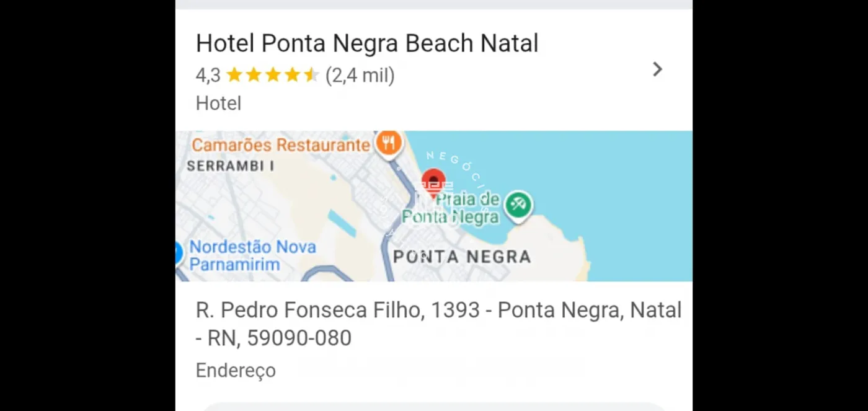Open the Camarões Restaurante map label

coord(280,145)
